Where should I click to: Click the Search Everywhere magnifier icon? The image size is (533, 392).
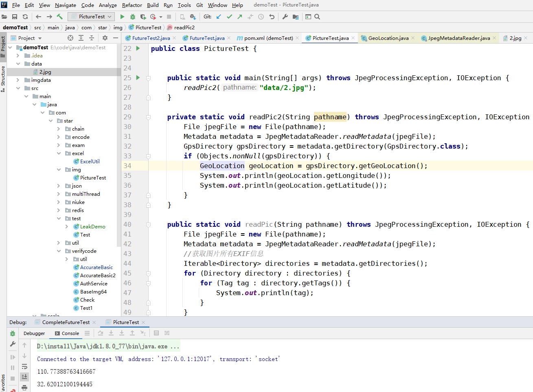[x=317, y=17]
